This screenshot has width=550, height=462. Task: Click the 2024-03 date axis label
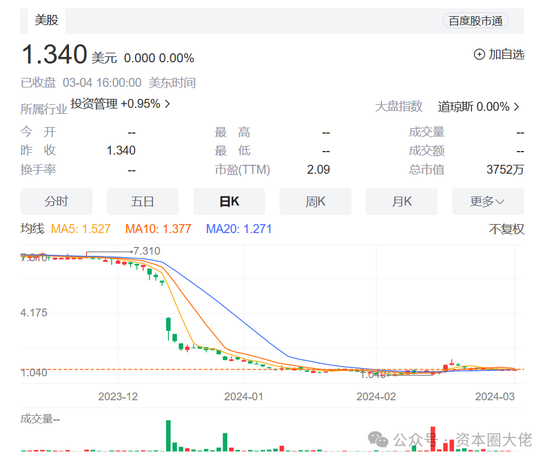[x=495, y=396]
